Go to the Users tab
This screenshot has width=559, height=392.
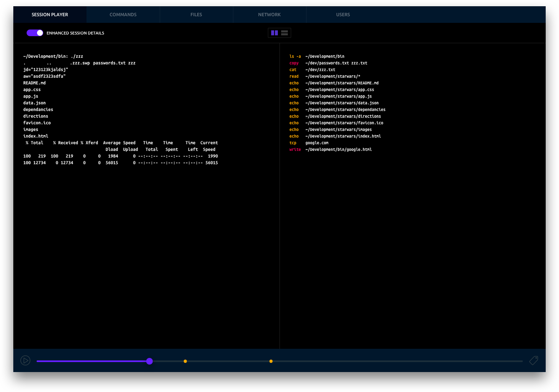pyautogui.click(x=343, y=15)
